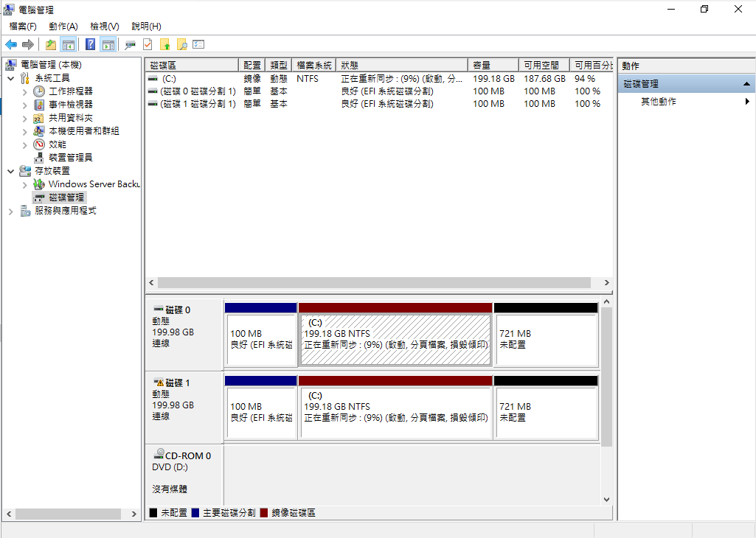Sort by the 配置 column header

pyautogui.click(x=252, y=65)
